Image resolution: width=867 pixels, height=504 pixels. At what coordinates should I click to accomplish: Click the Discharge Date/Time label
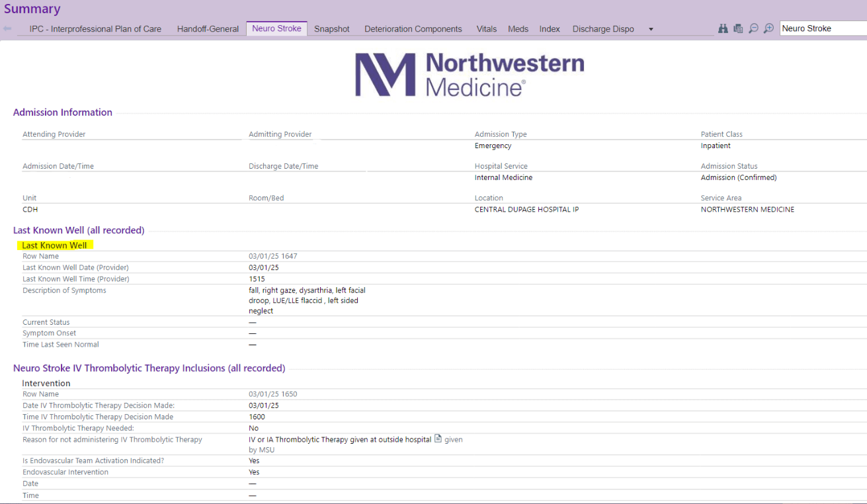point(284,166)
